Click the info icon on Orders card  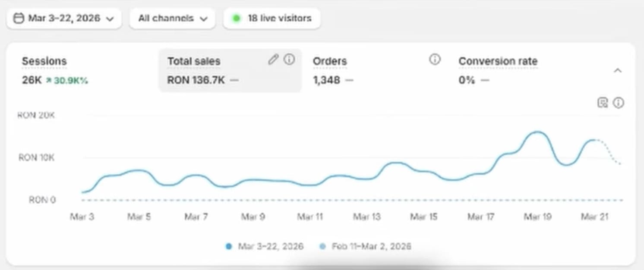click(435, 60)
